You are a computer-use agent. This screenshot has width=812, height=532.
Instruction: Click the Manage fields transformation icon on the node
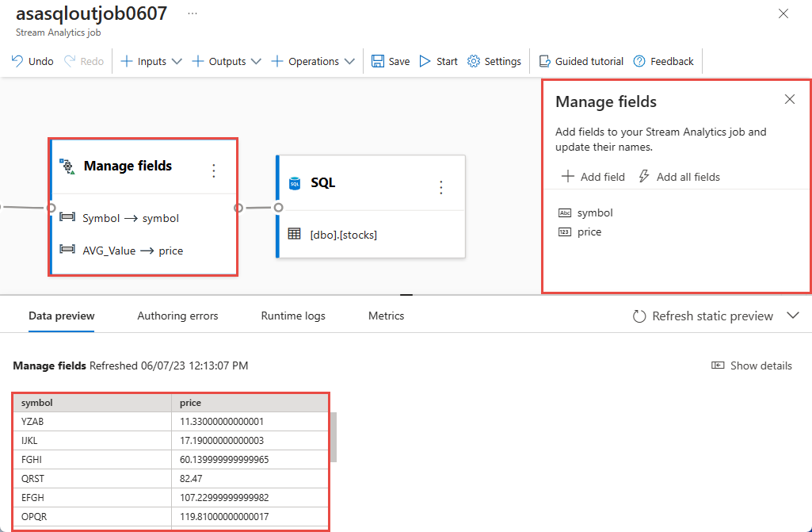tap(68, 166)
